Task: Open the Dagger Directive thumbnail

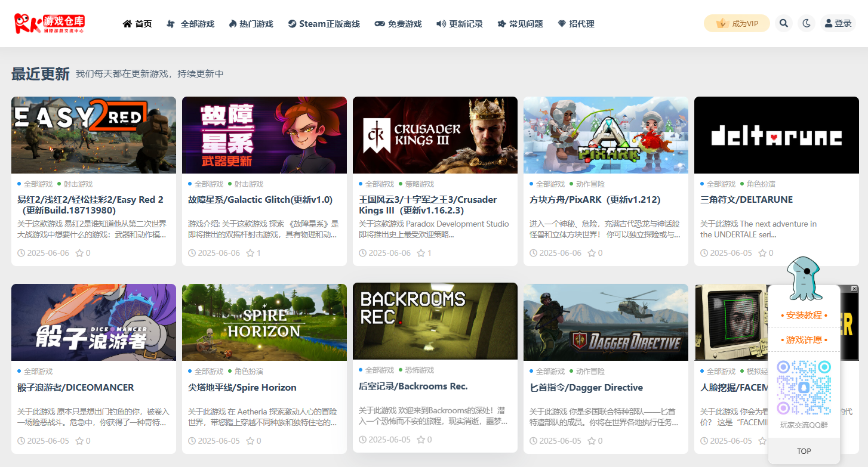Action: click(606, 322)
